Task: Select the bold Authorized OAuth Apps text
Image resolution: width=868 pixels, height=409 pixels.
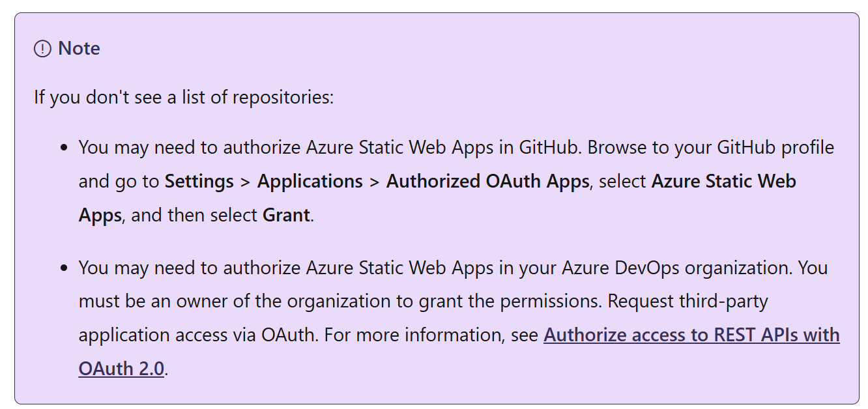Action: pyautogui.click(x=487, y=181)
